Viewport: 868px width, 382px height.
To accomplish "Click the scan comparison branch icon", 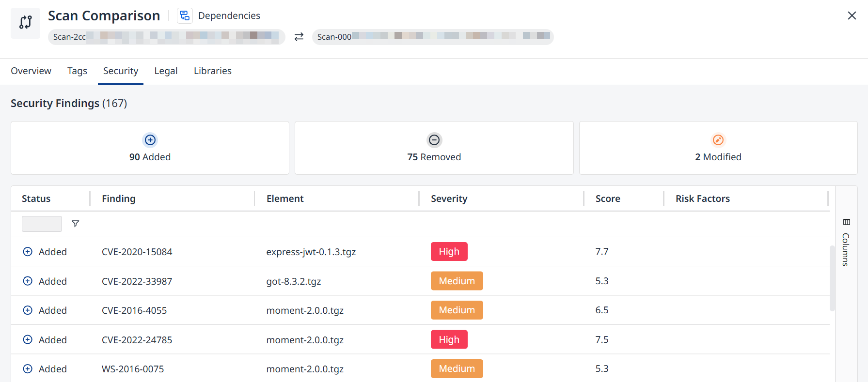I will (25, 23).
